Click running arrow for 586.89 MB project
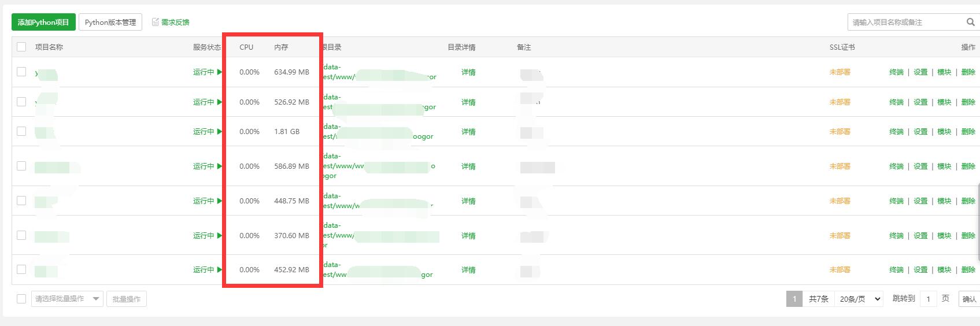This screenshot has height=326, width=980. [x=219, y=166]
